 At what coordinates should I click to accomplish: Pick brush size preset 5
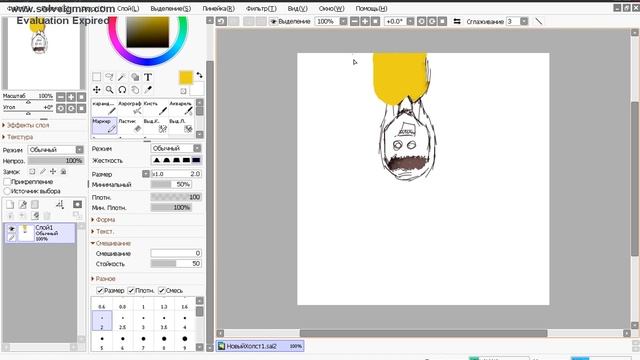pyautogui.click(x=102, y=342)
